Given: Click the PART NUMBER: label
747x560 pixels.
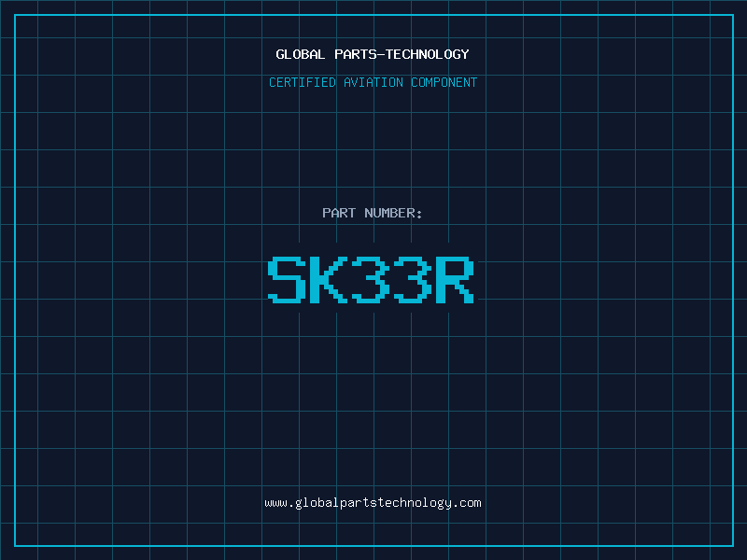Looking at the screenshot, I should (x=373, y=213).
